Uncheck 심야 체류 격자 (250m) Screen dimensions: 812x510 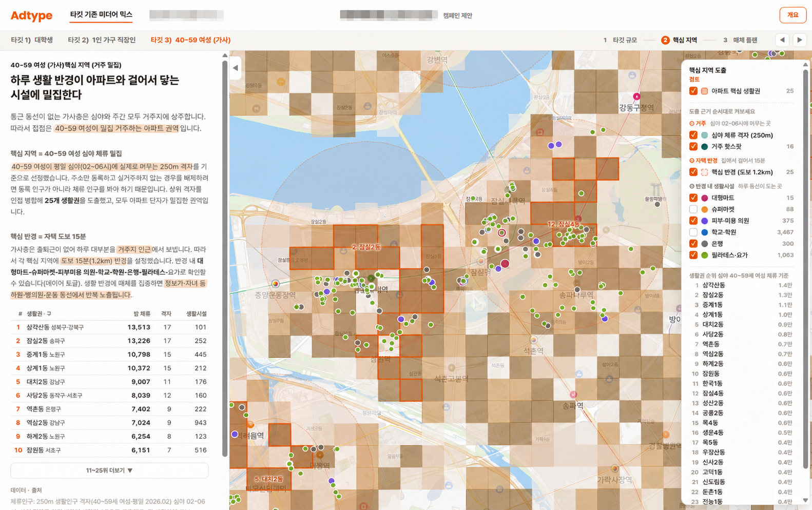(693, 135)
